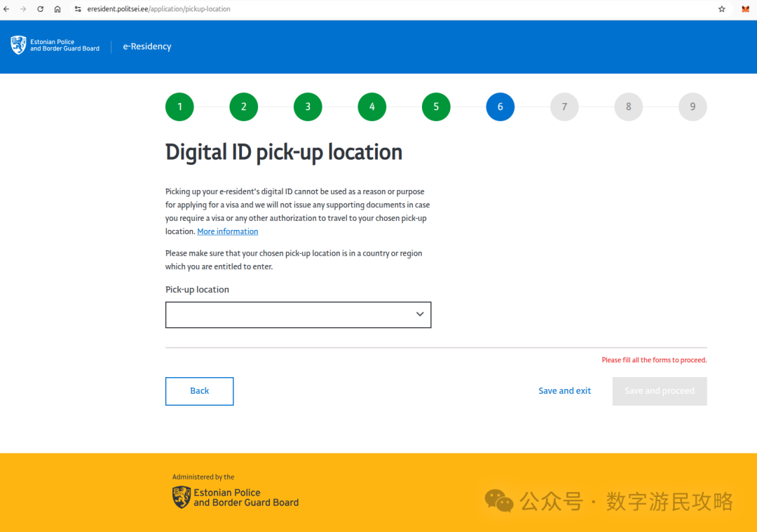
Task: Click the browser back arrow
Action: click(x=6, y=9)
